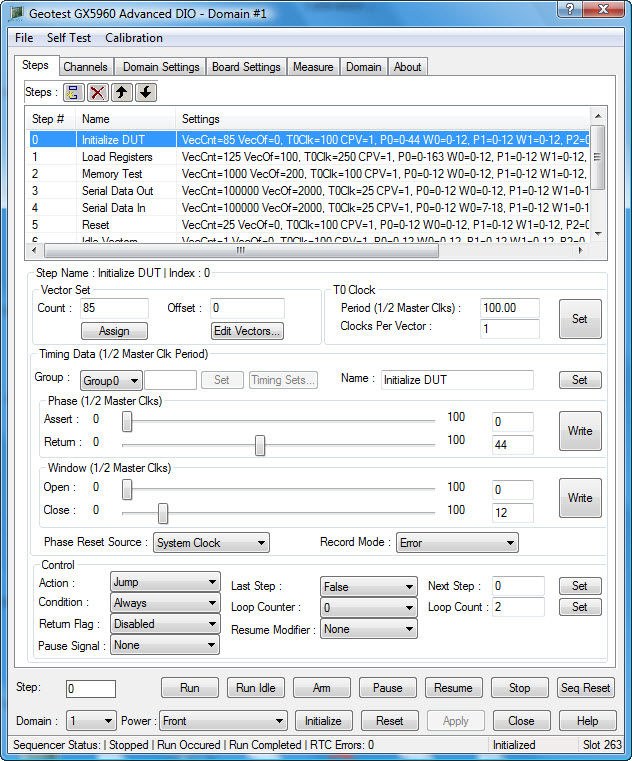Click the Arm button

click(322, 688)
